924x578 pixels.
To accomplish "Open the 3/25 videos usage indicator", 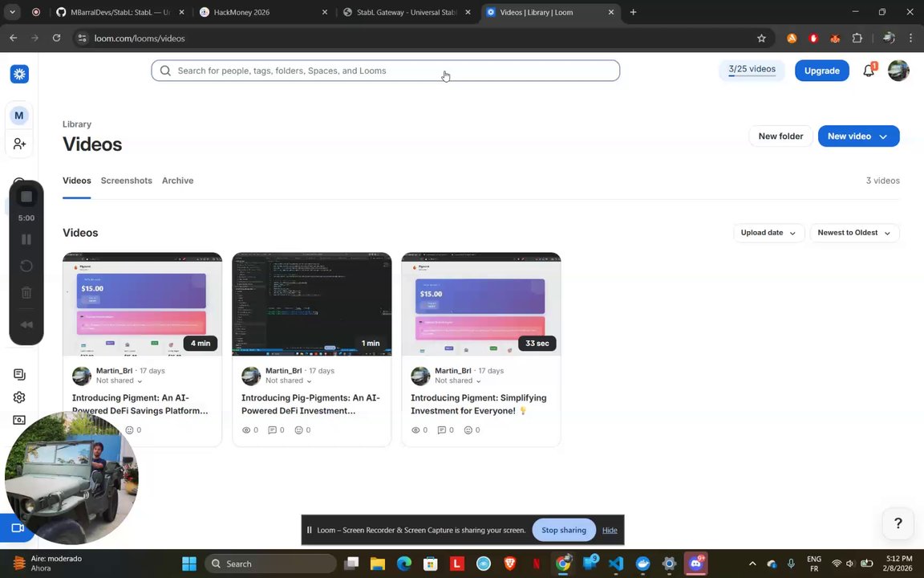I will tap(752, 70).
